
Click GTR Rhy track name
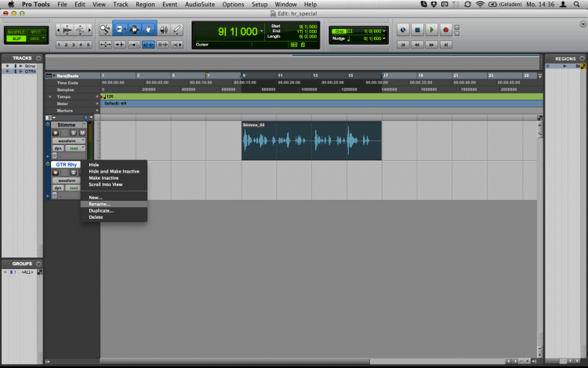tap(66, 164)
